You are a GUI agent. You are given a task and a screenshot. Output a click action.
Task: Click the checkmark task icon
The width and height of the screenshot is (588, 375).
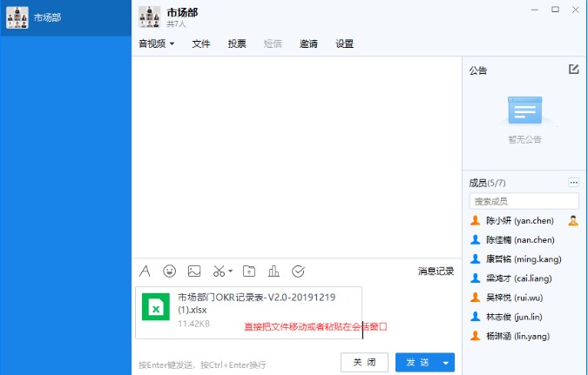click(298, 271)
